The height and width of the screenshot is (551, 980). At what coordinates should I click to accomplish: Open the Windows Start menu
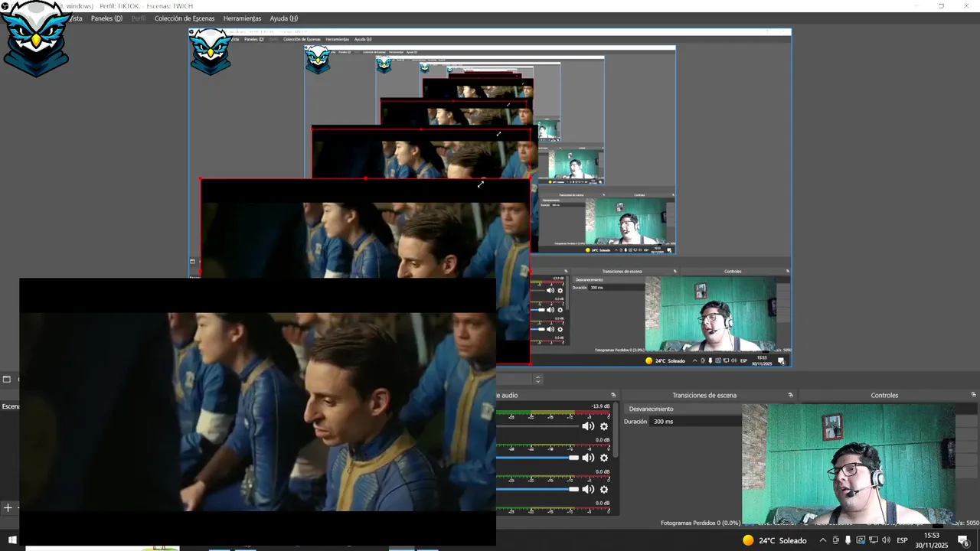coord(11,540)
